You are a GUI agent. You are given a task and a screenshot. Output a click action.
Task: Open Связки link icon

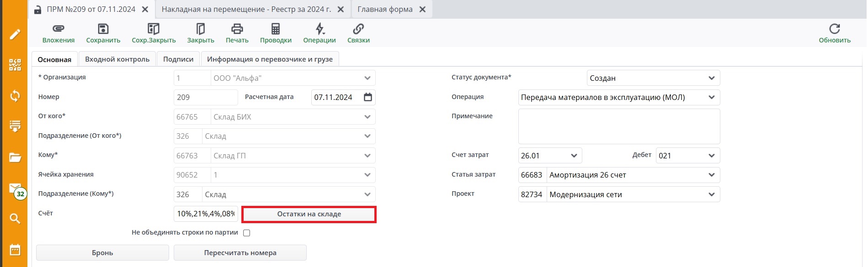click(x=358, y=29)
